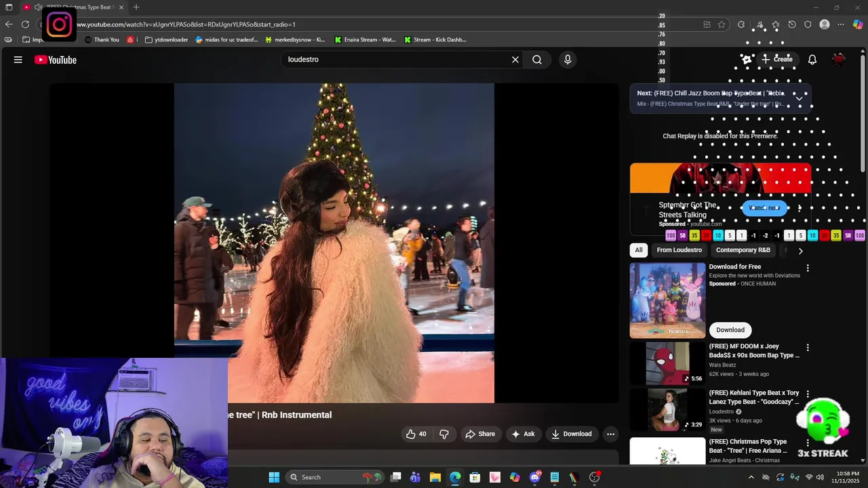Open Copilot in the browser sidebar
This screenshot has height=488, width=868.
tap(858, 24)
